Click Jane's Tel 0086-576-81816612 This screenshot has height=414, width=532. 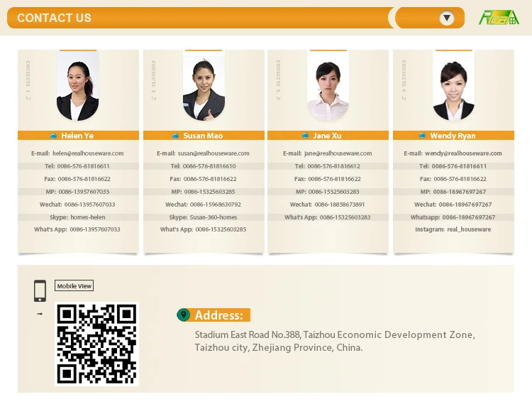tap(333, 166)
